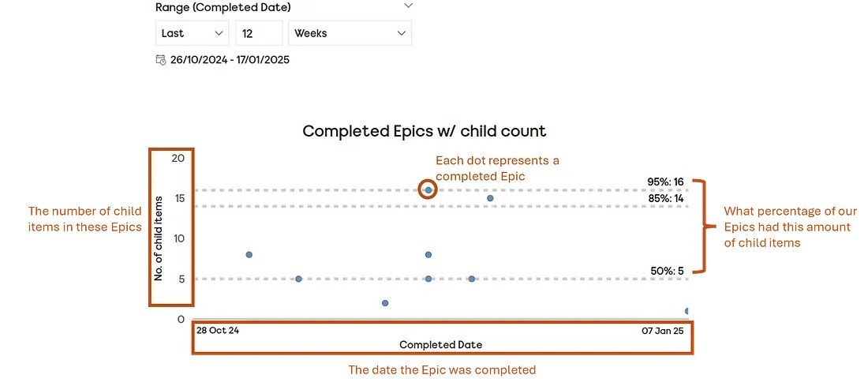The width and height of the screenshot is (868, 386).
Task: Click the 26/10/2024 - 17/01/2025 date text
Action: click(230, 60)
